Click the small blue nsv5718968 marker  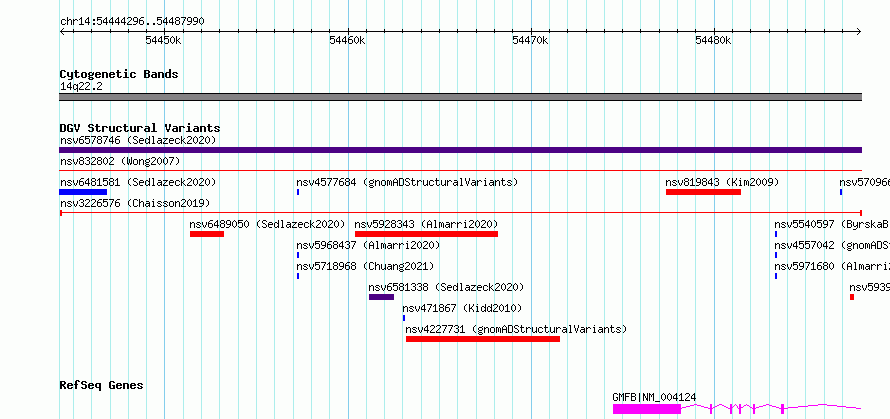(x=298, y=276)
